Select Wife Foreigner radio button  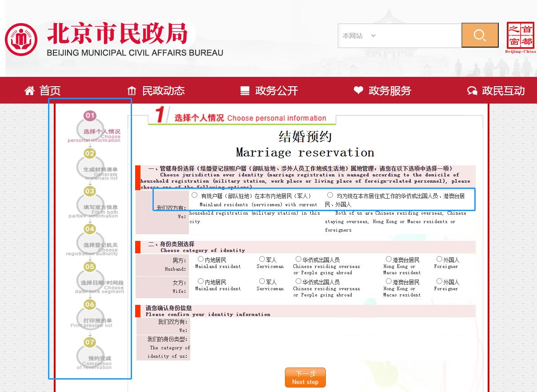(439, 281)
